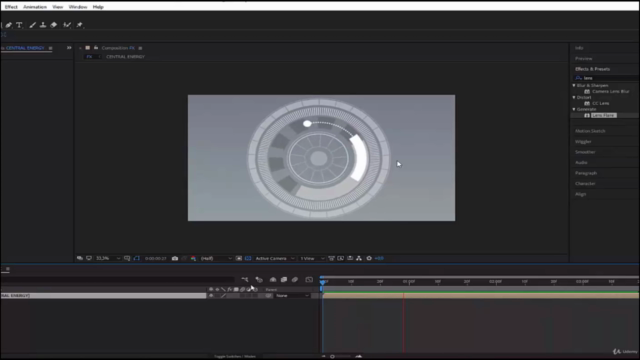Viewport: 640px width, 360px height.
Task: Click the current time 0:00:00:27 in viewer
Action: pos(156,258)
